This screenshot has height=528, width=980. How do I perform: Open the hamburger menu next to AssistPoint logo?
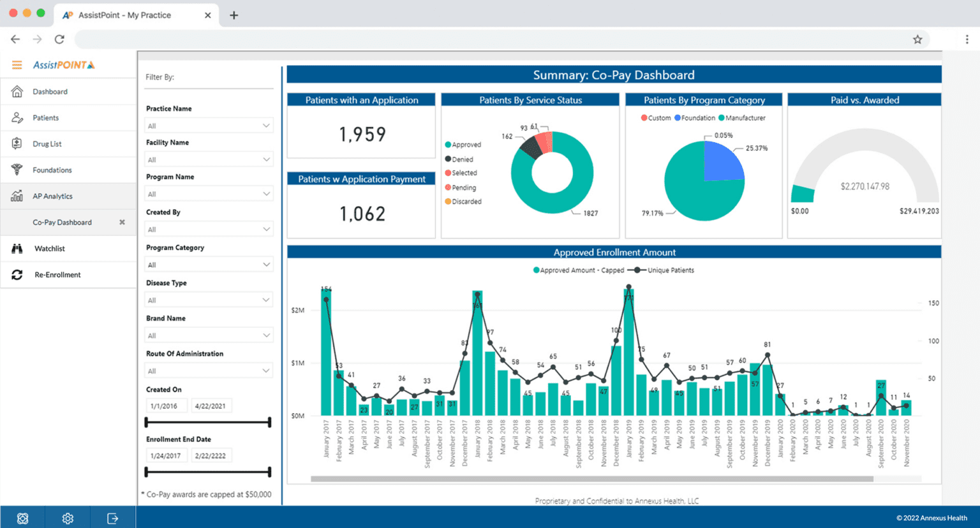coord(18,64)
